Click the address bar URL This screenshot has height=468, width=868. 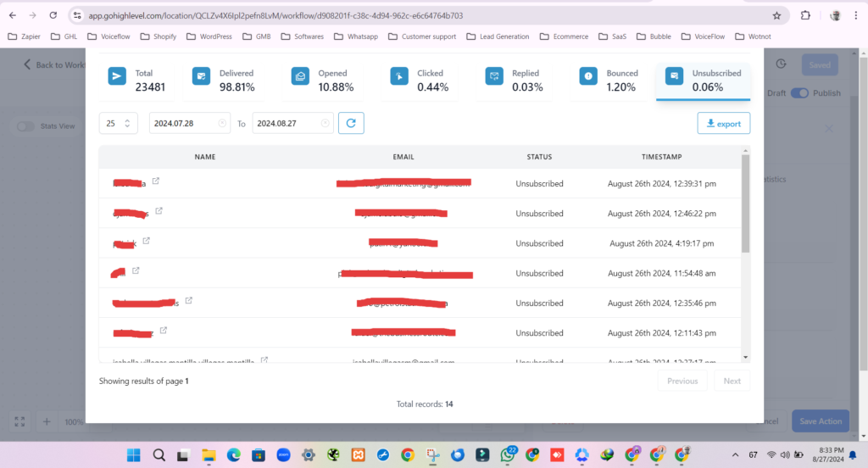coord(275,15)
